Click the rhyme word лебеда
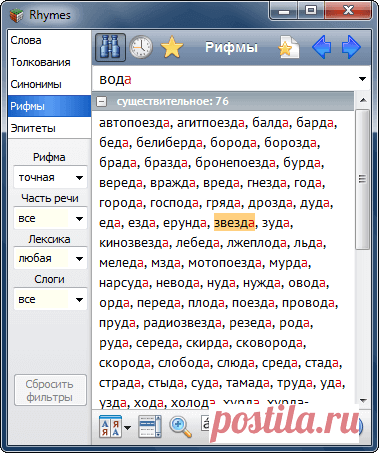This screenshot has width=379, height=453. (x=198, y=243)
